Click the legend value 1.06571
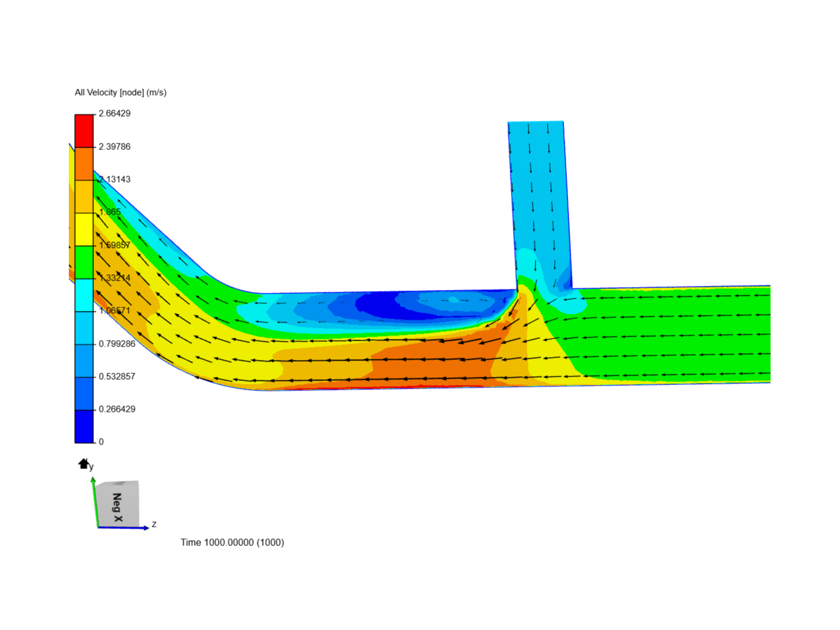Screen dimensions: 840x630 click(x=114, y=310)
